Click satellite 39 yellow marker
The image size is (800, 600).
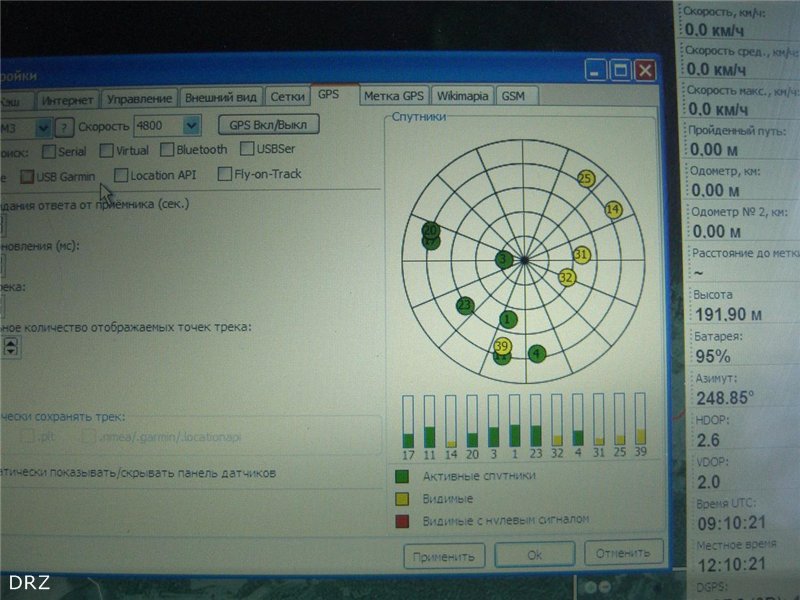tap(503, 346)
